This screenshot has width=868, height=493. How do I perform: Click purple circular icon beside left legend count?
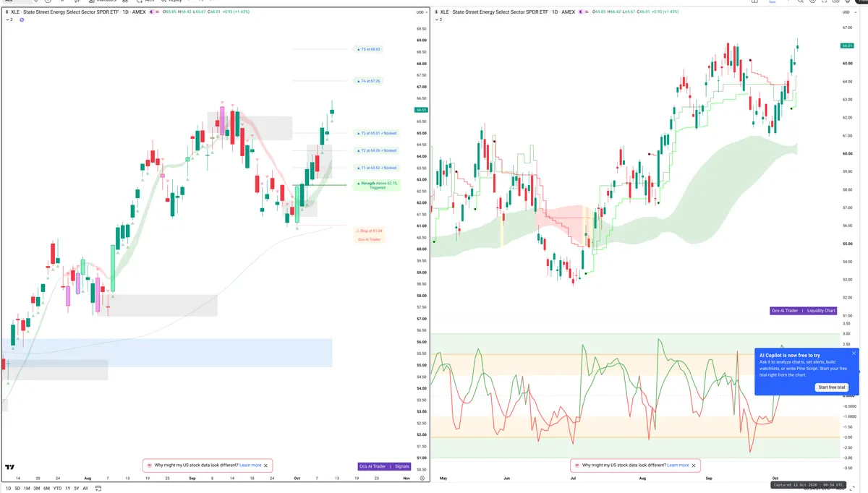22,20
